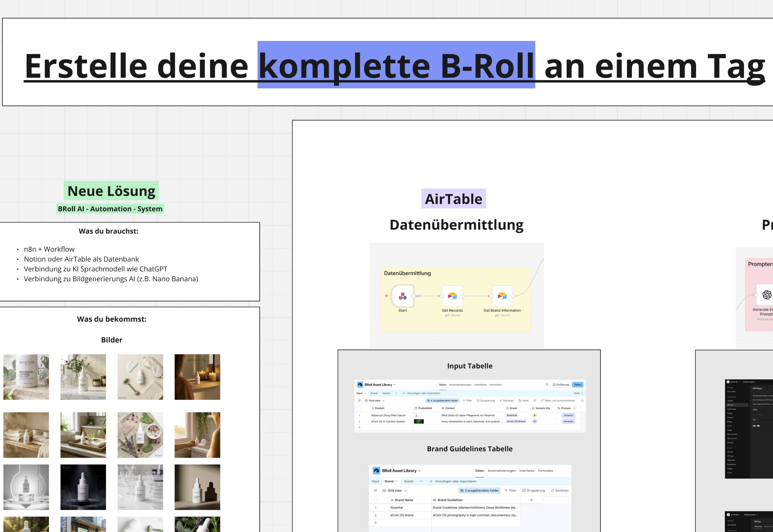Expand BRoll Asset Library dropdown in Input Tabelle
The width and height of the screenshot is (773, 532).
coord(395,385)
